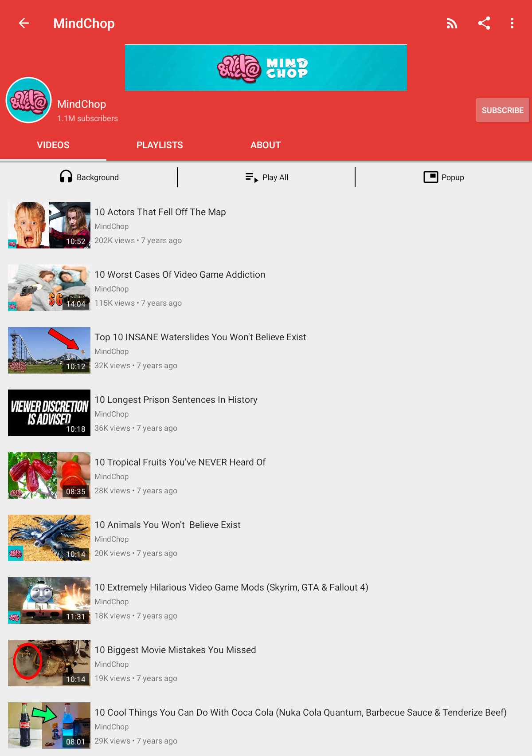The height and width of the screenshot is (756, 532).
Task: Click the Play All queue icon
Action: 252,177
